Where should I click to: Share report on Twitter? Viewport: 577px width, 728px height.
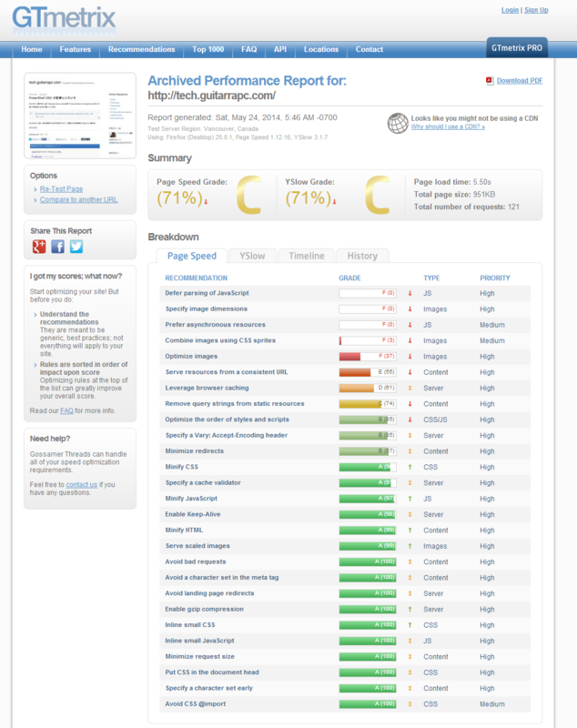(x=76, y=247)
